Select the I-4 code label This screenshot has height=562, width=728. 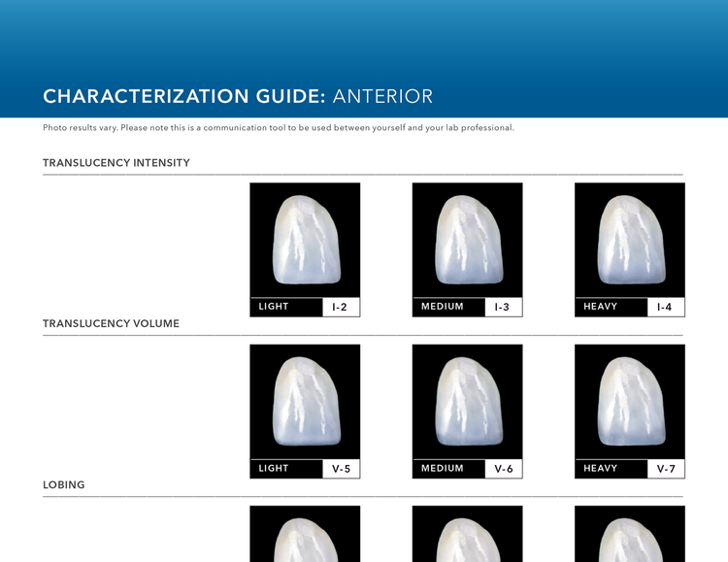(666, 307)
